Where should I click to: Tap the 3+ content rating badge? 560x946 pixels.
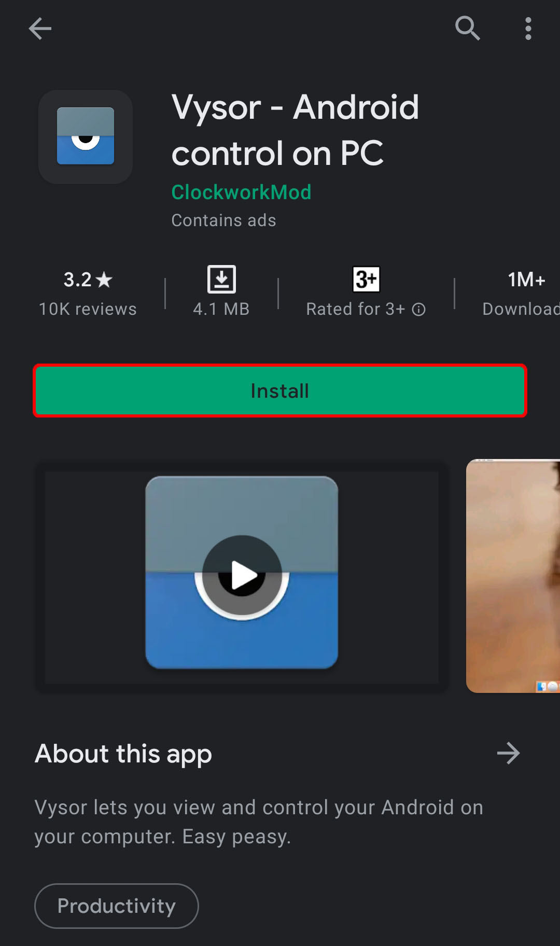(x=366, y=279)
